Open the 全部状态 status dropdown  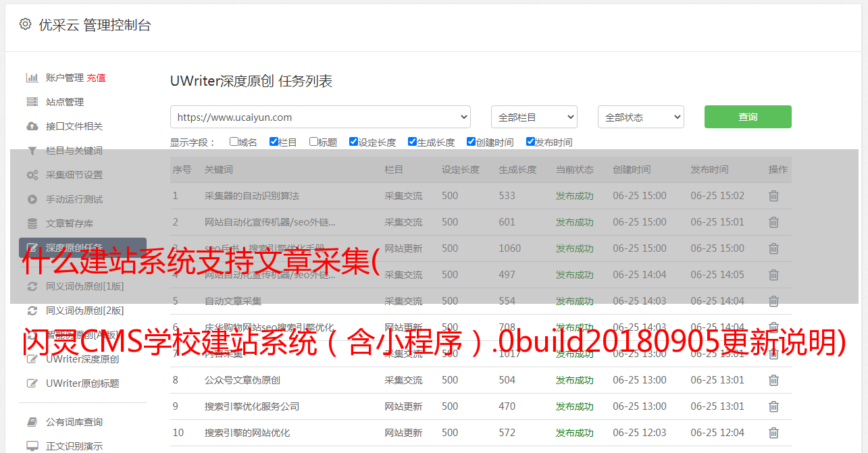tap(641, 117)
